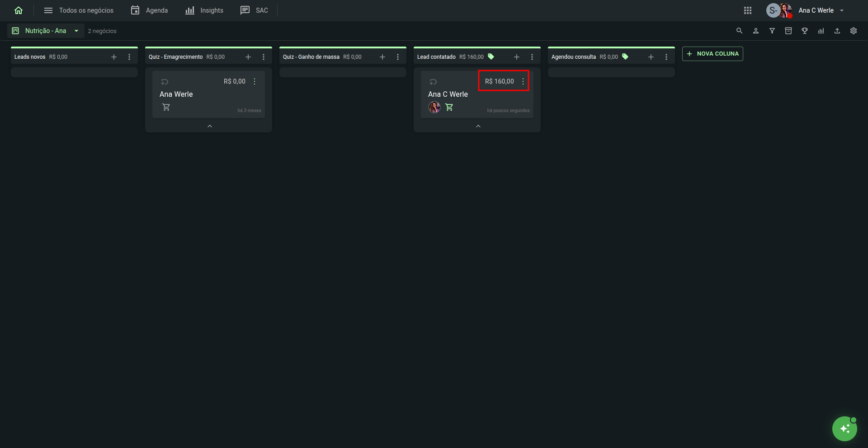Click the apps grid icon

pos(748,10)
